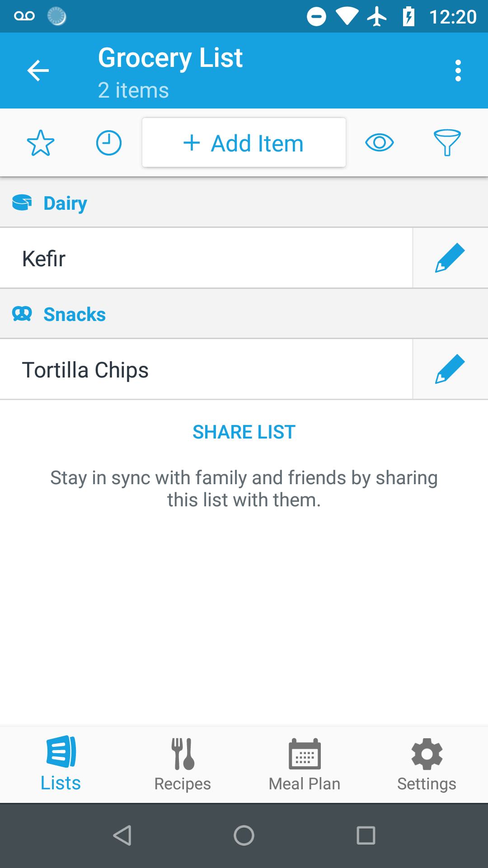Open recent items clock icon
Screen dimensions: 488x868
(x=109, y=143)
